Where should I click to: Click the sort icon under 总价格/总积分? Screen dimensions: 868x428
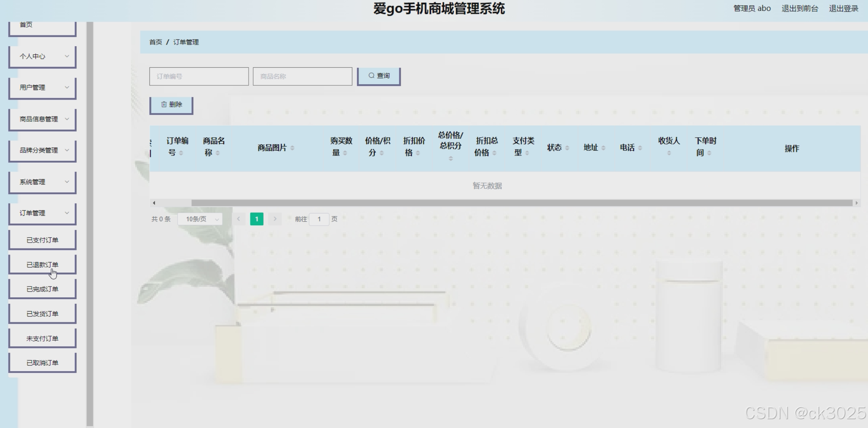[451, 158]
